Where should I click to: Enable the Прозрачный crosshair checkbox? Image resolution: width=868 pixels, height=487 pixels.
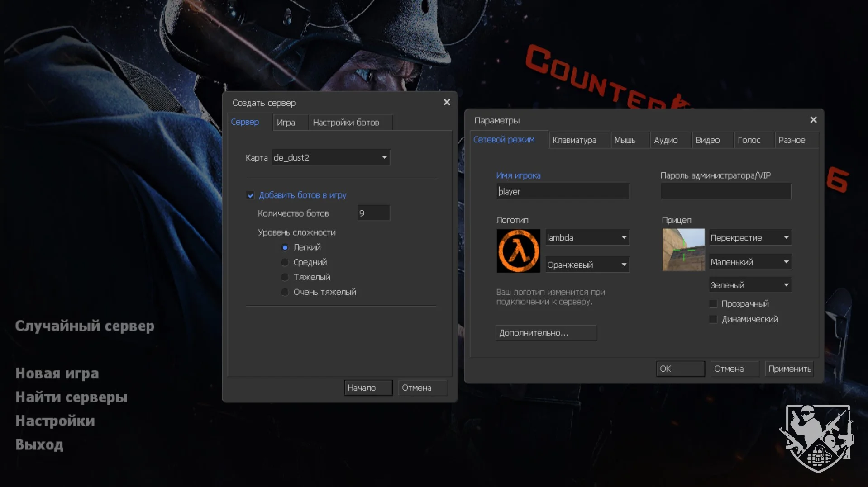pos(713,303)
